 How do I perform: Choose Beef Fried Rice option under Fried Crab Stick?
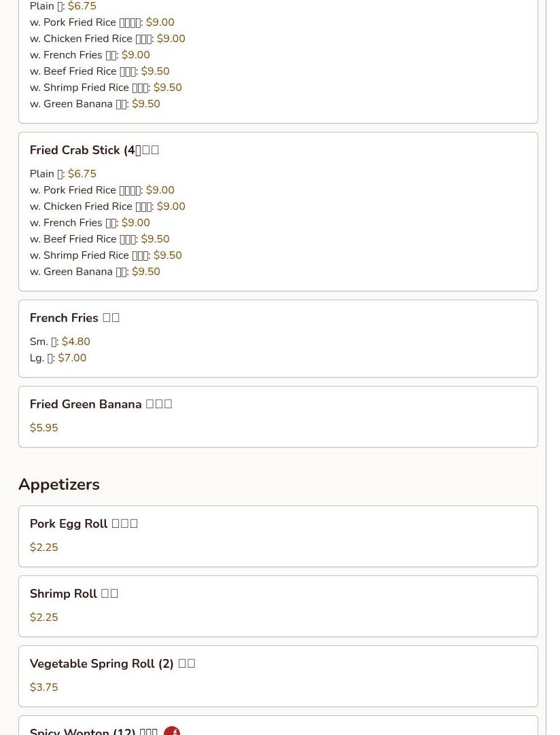(x=99, y=239)
